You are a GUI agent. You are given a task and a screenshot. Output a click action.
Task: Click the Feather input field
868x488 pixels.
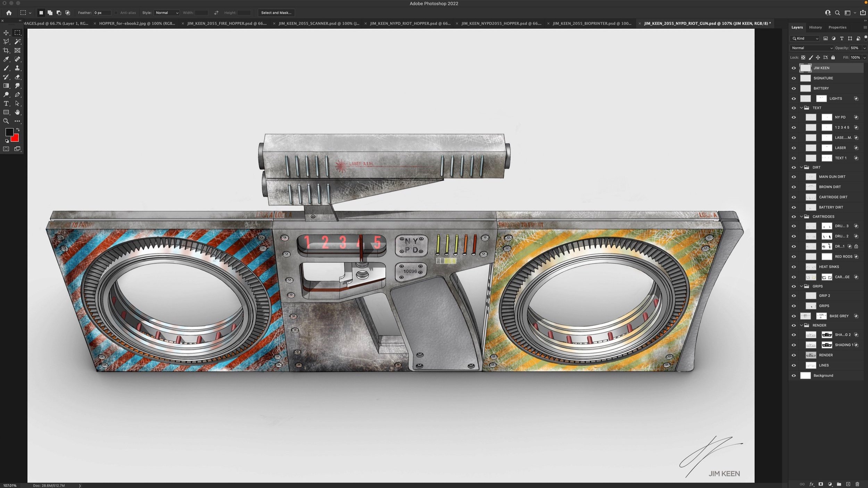click(x=102, y=13)
